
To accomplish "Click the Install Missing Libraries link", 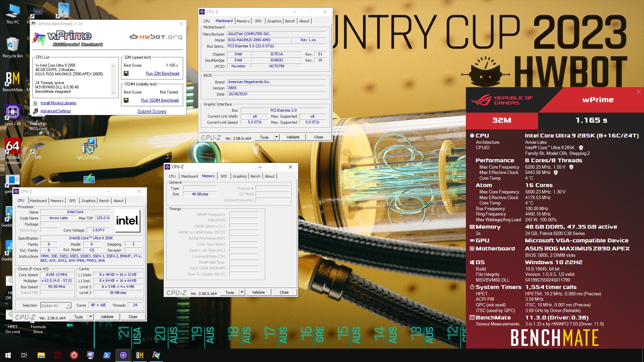I will [58, 103].
